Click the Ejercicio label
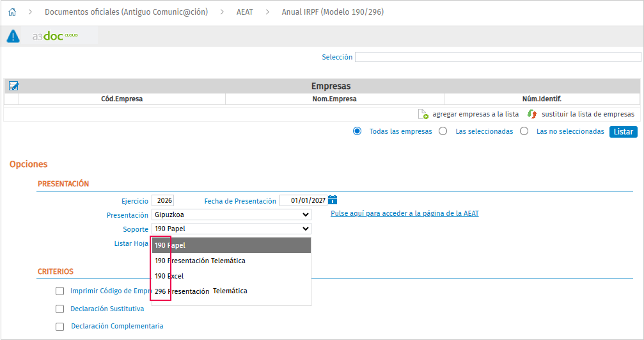 coord(135,201)
